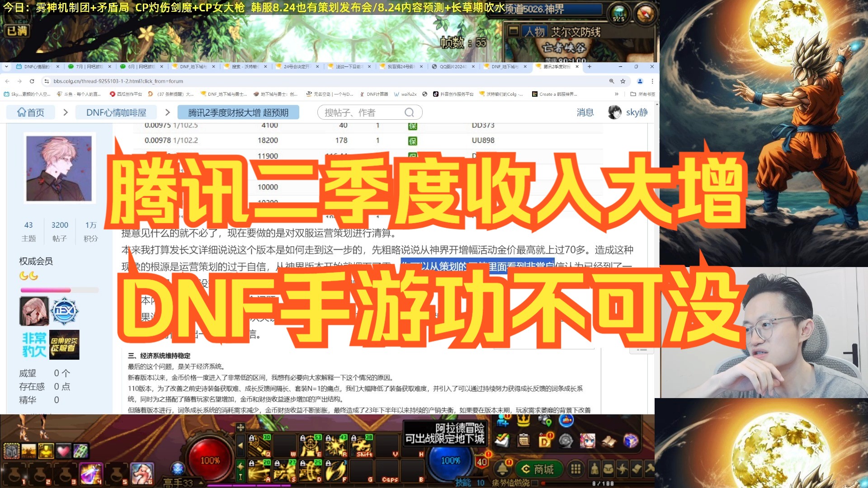
Task: Use the seahorse item in quick slot 6
Action: [x=142, y=474]
